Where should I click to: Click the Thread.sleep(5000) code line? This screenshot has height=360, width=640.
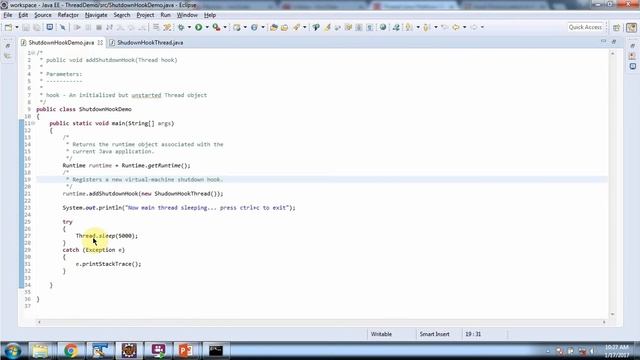point(107,236)
